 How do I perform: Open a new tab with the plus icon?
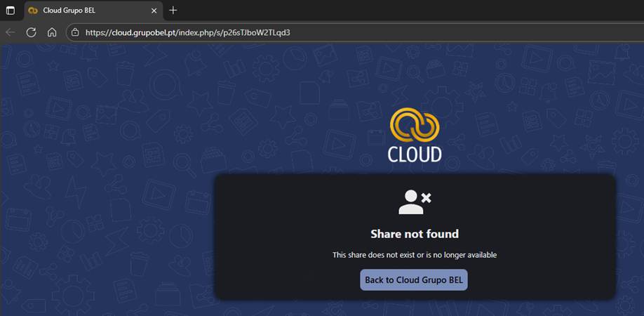tap(173, 11)
